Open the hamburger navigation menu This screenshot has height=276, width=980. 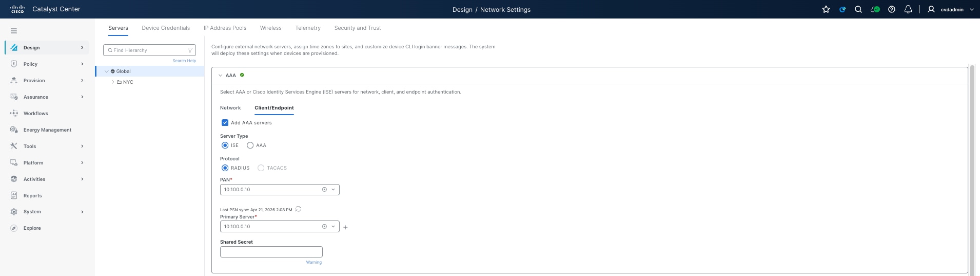tap(14, 31)
